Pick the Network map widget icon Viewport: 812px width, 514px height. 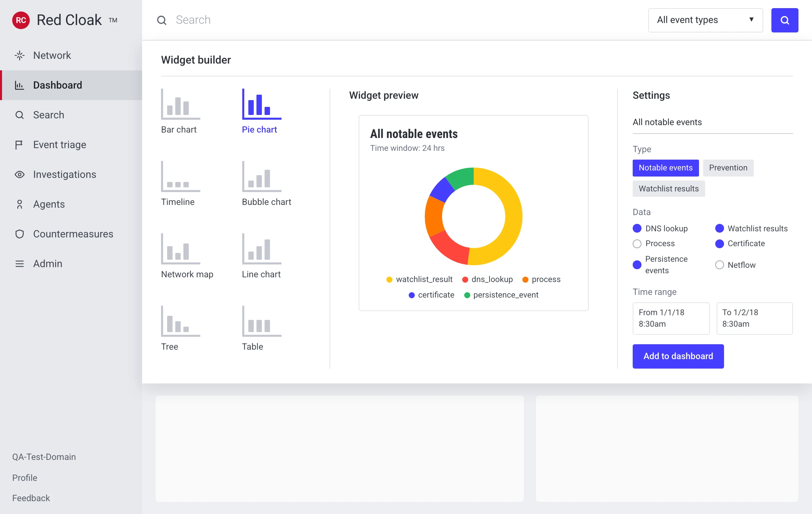click(181, 249)
